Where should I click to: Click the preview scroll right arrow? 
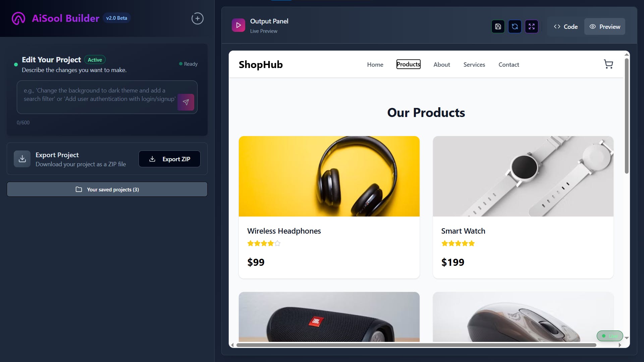620,345
